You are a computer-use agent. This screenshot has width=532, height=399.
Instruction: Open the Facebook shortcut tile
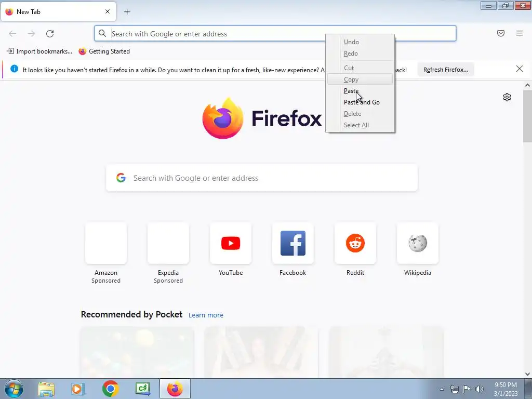coord(293,243)
